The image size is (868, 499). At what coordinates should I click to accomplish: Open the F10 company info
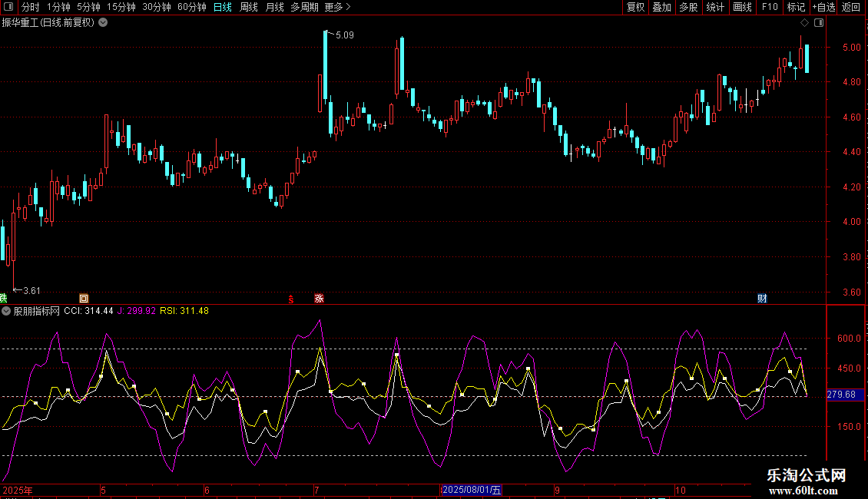coord(769,7)
